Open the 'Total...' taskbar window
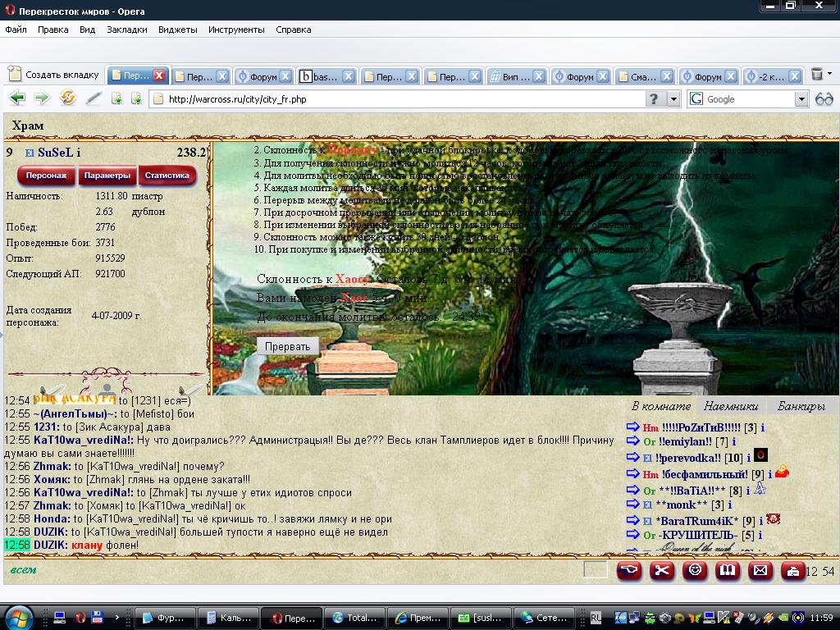The width and height of the screenshot is (840, 630). 356,618
